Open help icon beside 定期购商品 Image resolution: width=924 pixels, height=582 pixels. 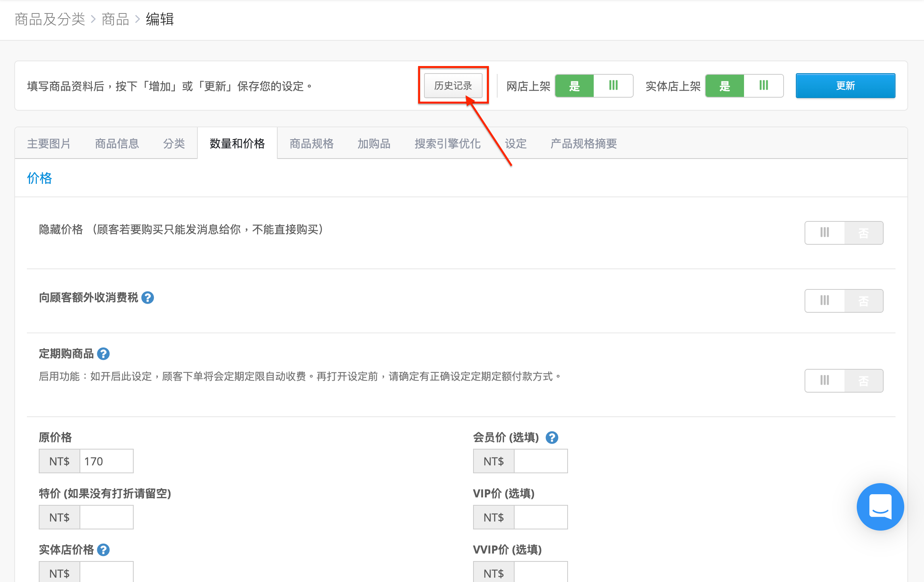click(103, 354)
